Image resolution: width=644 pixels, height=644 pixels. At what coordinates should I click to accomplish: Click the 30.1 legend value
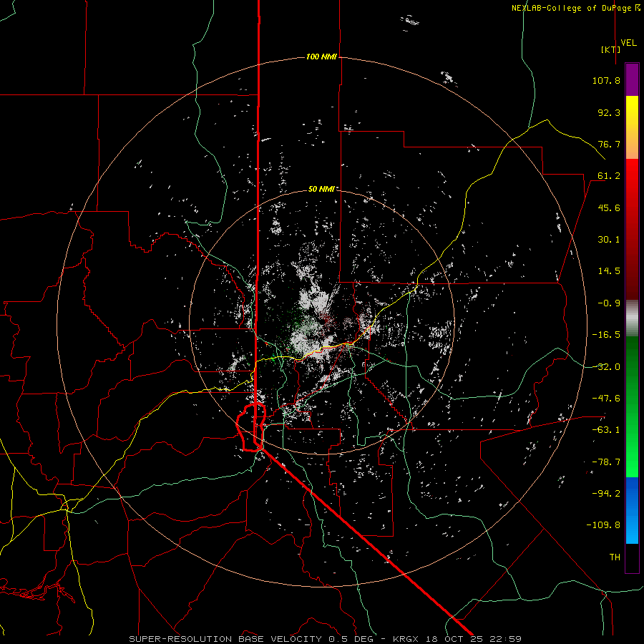click(609, 240)
